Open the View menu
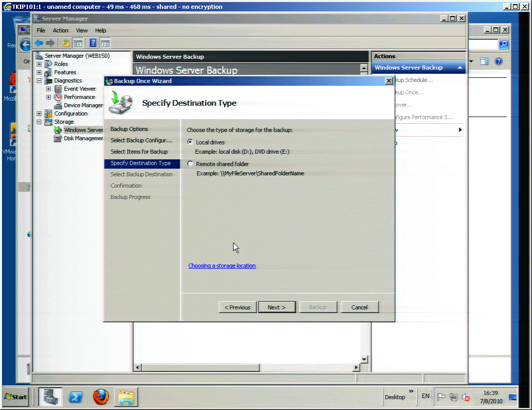Image resolution: width=532 pixels, height=410 pixels. [x=81, y=30]
